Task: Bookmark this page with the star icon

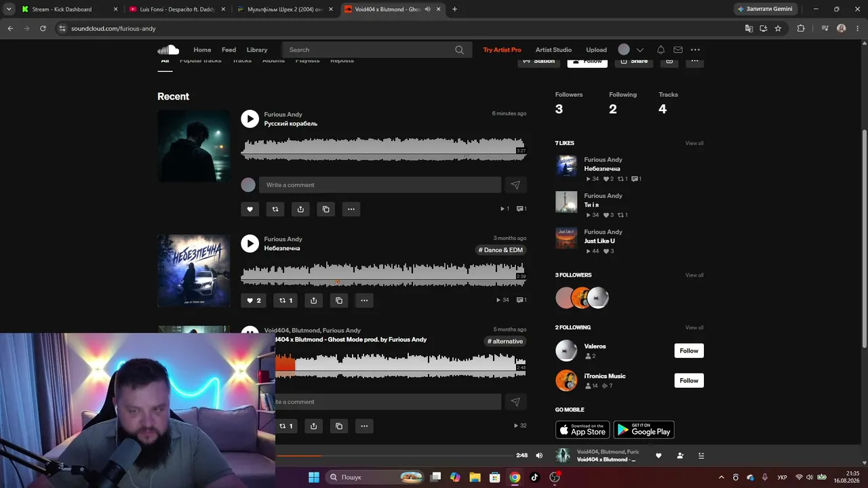Action: pos(778,28)
